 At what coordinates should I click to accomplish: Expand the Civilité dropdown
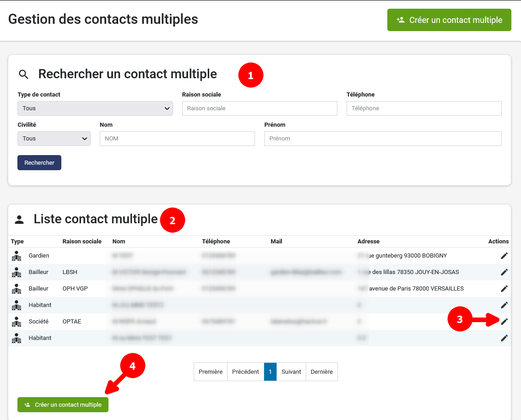click(54, 139)
